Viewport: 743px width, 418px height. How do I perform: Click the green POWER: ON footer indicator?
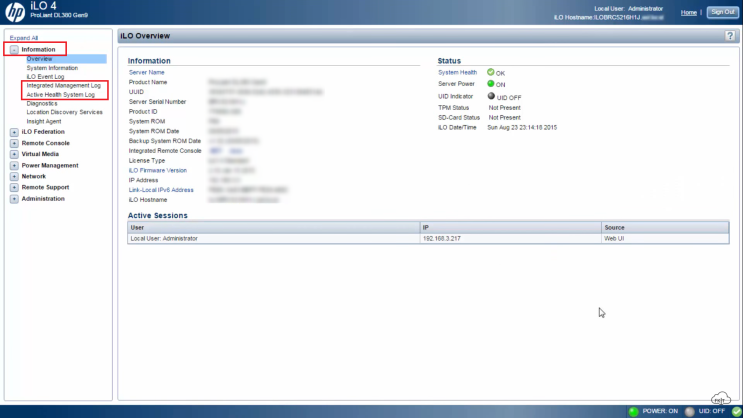[x=634, y=411]
